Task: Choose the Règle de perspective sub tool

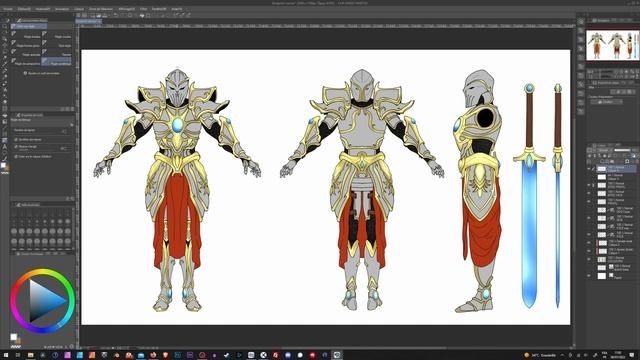Action: [27, 62]
